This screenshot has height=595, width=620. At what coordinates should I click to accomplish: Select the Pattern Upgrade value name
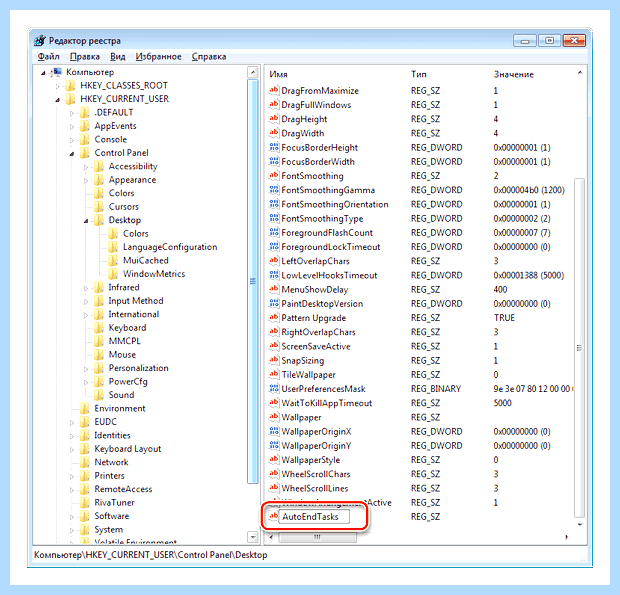[314, 318]
